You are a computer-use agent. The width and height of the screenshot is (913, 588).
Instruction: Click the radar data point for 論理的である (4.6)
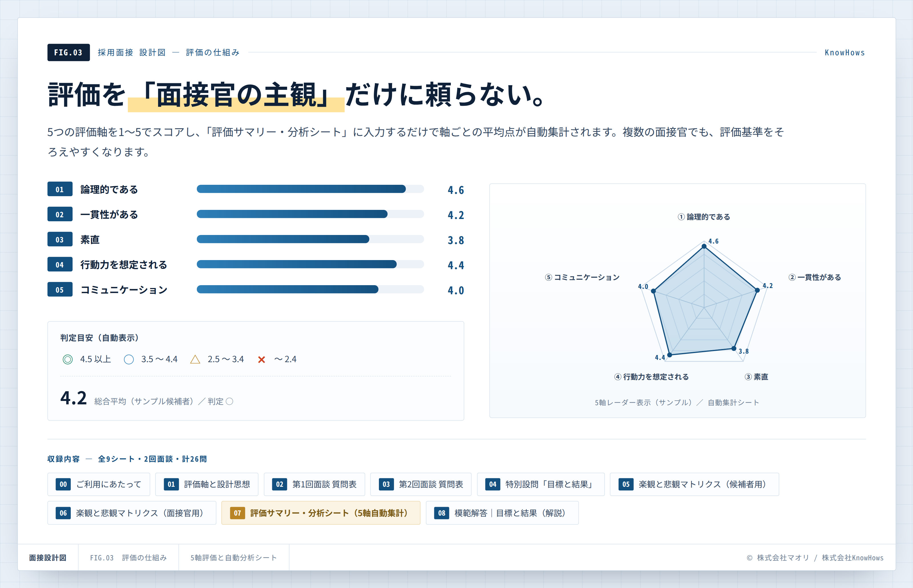coord(704,246)
